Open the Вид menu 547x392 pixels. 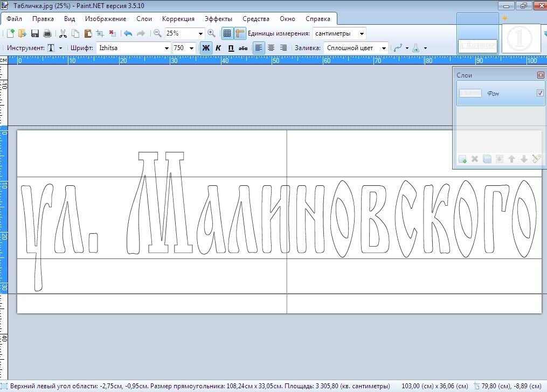pyautogui.click(x=70, y=19)
